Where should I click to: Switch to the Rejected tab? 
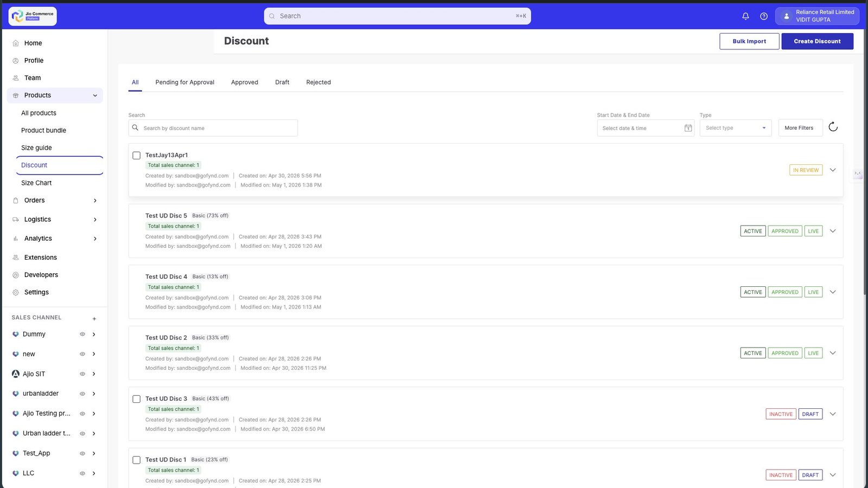[318, 82]
